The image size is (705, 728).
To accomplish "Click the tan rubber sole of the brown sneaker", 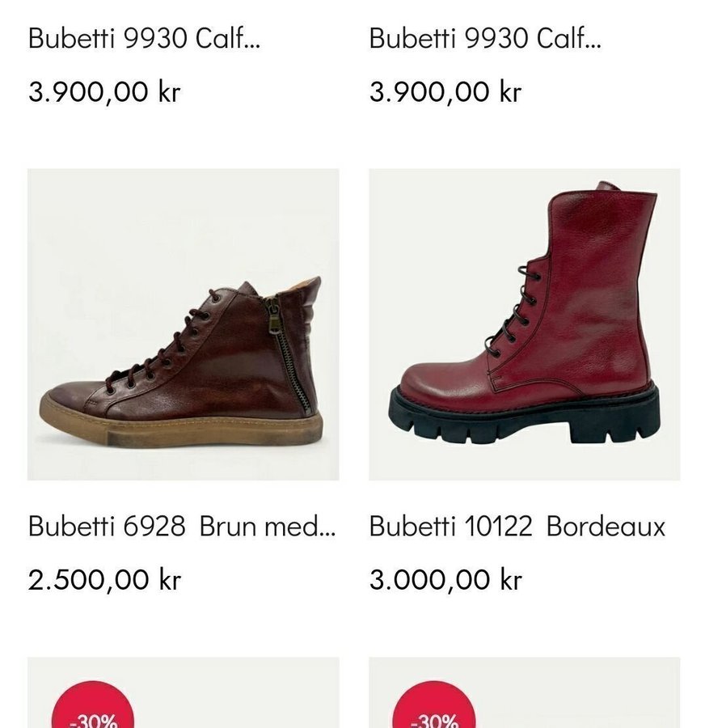I will [x=178, y=430].
